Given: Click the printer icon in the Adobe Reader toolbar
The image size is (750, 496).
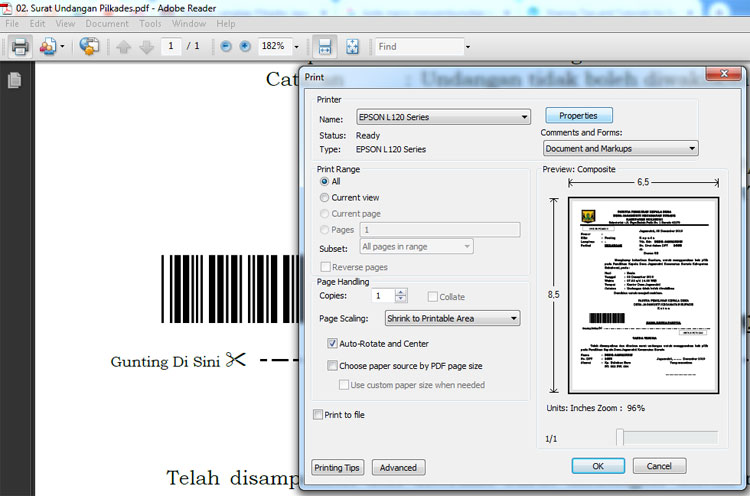Looking at the screenshot, I should pos(20,47).
